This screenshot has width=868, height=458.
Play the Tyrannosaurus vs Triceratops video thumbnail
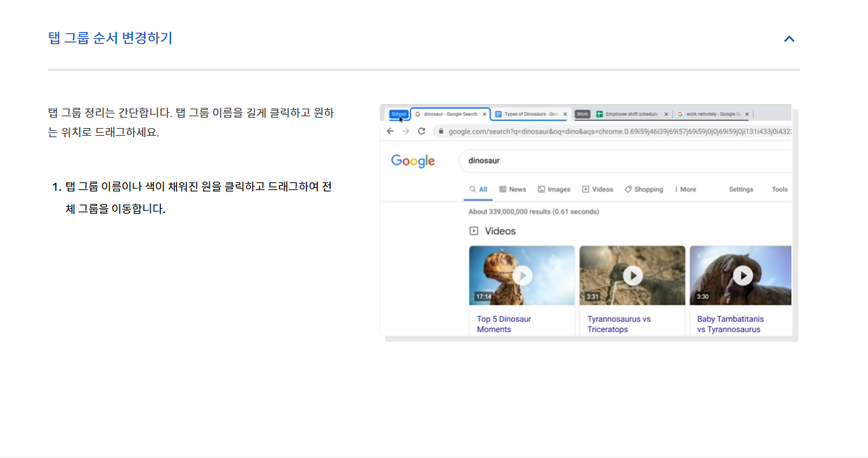[x=632, y=276]
